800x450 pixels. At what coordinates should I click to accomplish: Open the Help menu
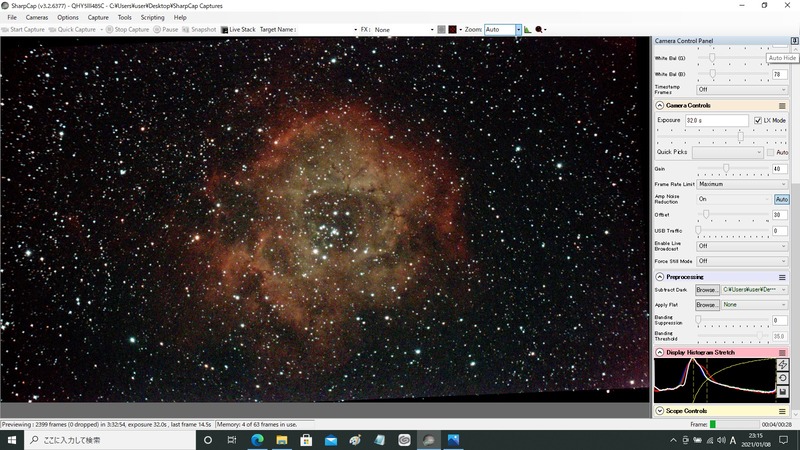click(180, 17)
